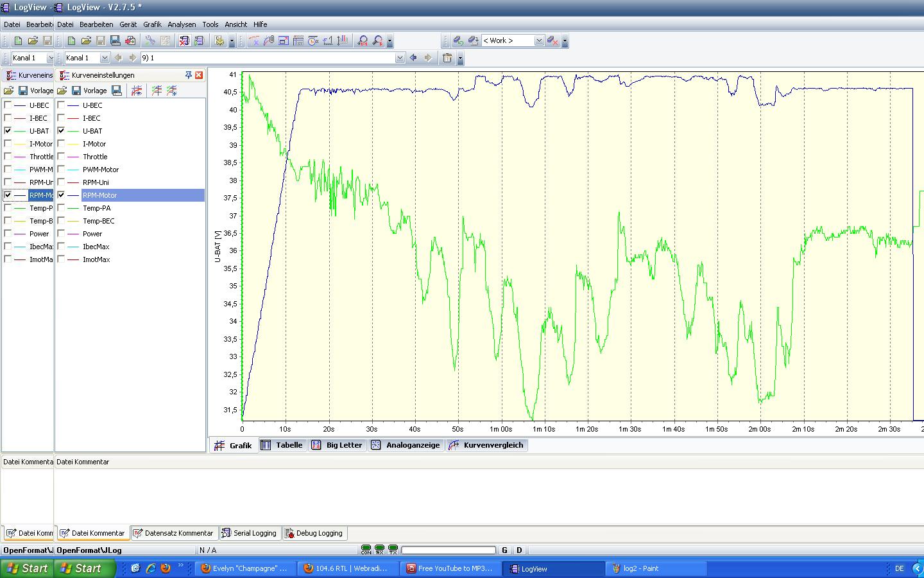Screen dimensions: 924x578
Task: Open the '104.6 RTL | Webradio' taskbar button
Action: 347,568
